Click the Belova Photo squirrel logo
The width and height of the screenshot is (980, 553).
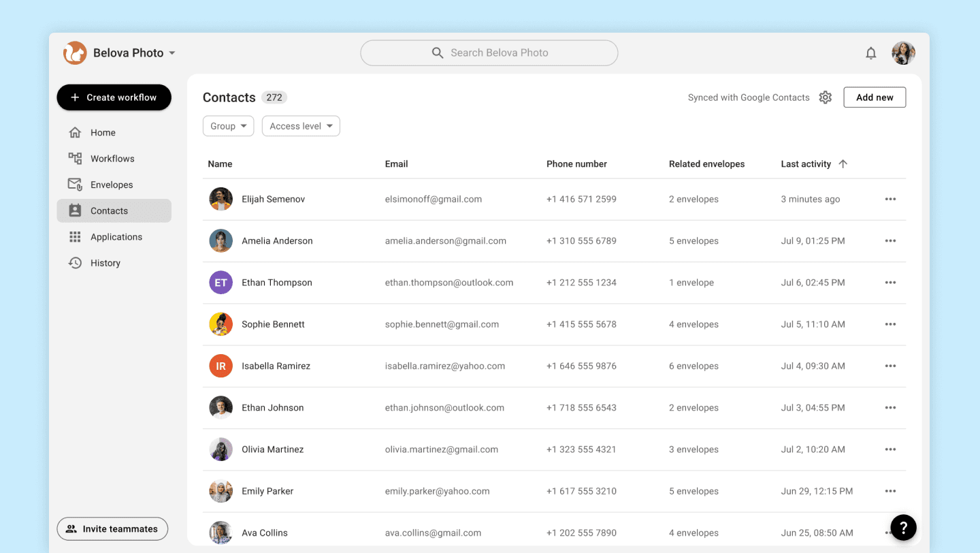click(75, 53)
